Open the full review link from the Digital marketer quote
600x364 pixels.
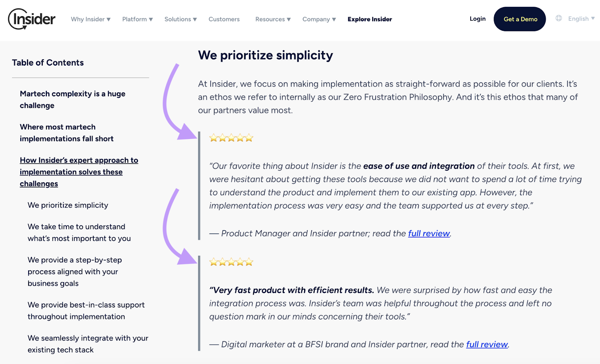(x=487, y=344)
